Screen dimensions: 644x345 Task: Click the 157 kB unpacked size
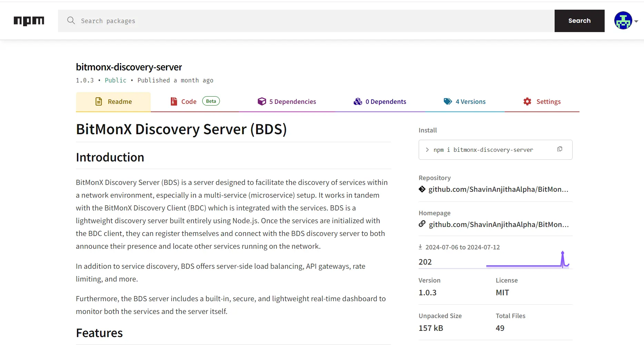point(431,328)
